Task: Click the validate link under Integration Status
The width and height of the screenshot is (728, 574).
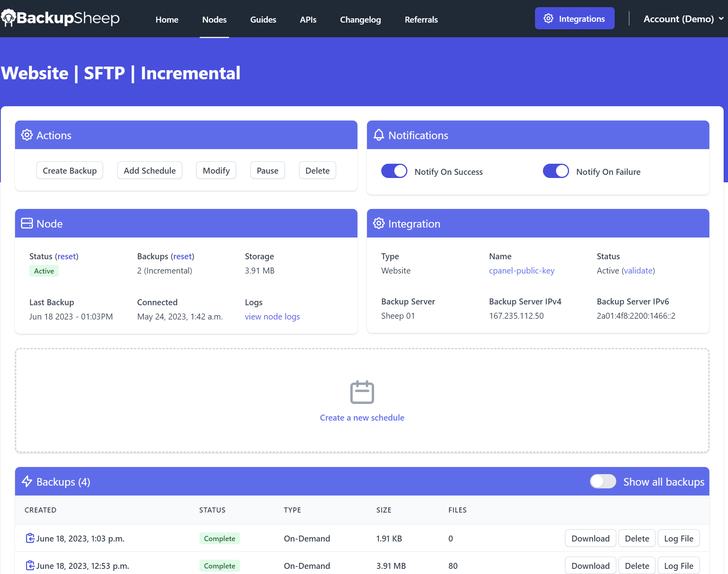Action: (638, 270)
